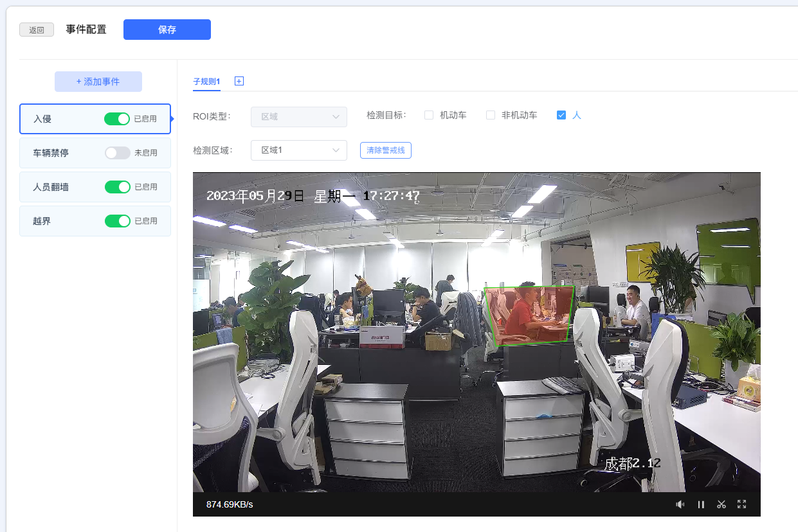Uncheck the 人 detection target
The image size is (798, 532).
[561, 116]
